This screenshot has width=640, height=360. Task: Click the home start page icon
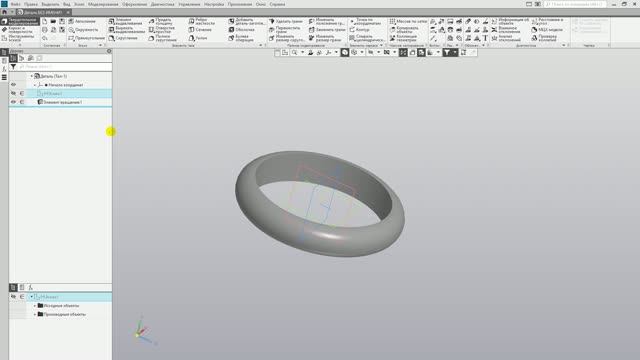point(4,12)
